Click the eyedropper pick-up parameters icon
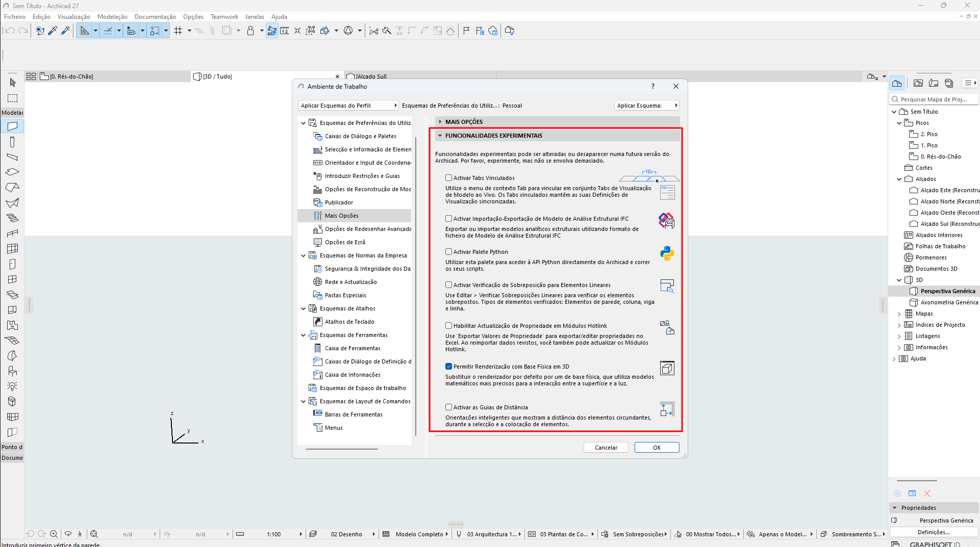The width and height of the screenshot is (980, 547). pyautogui.click(x=53, y=31)
